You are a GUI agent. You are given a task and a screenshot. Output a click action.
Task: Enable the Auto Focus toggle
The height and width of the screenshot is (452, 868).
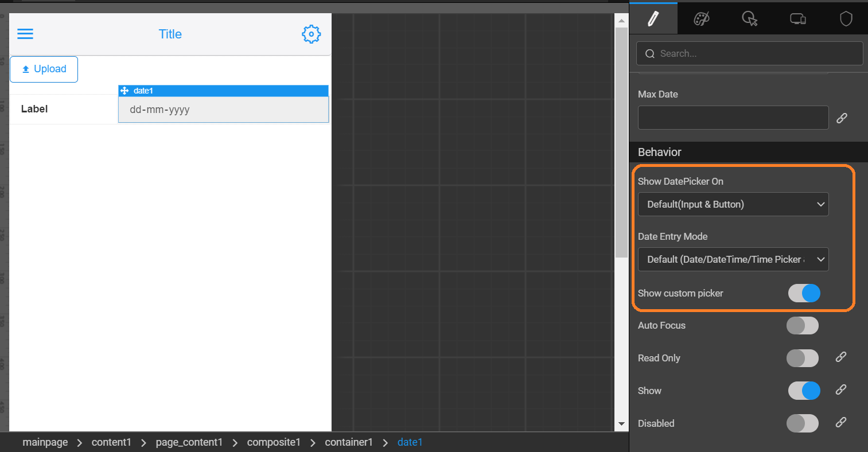[803, 326]
